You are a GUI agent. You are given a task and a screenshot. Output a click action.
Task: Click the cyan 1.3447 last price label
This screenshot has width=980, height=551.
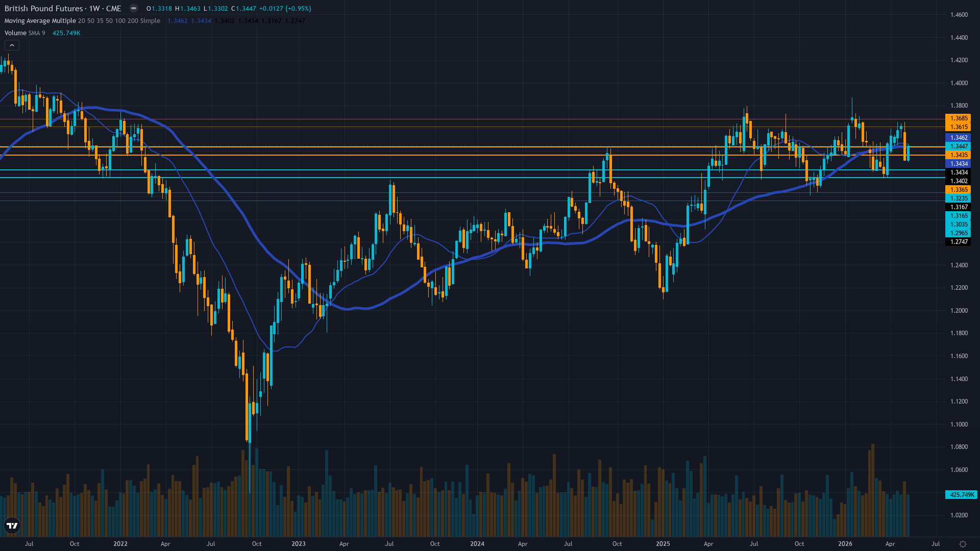tap(958, 146)
